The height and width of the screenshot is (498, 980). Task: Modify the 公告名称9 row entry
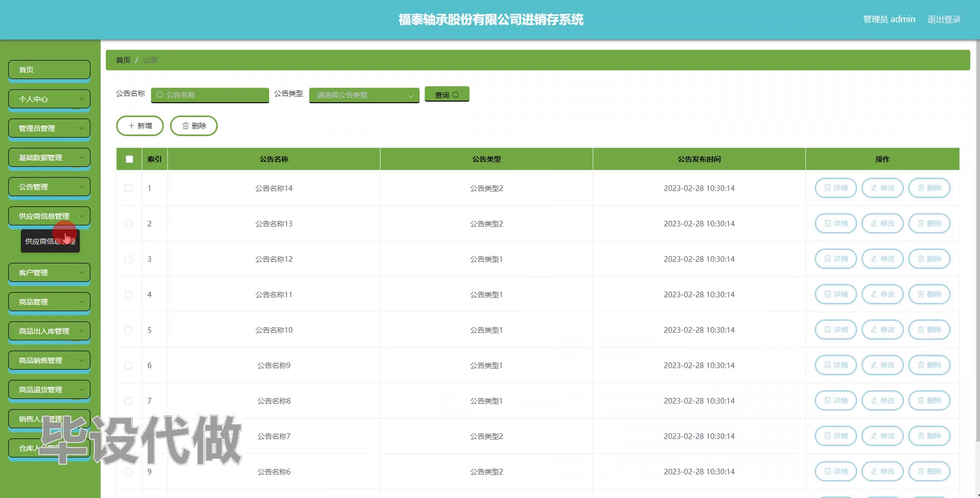pos(882,365)
